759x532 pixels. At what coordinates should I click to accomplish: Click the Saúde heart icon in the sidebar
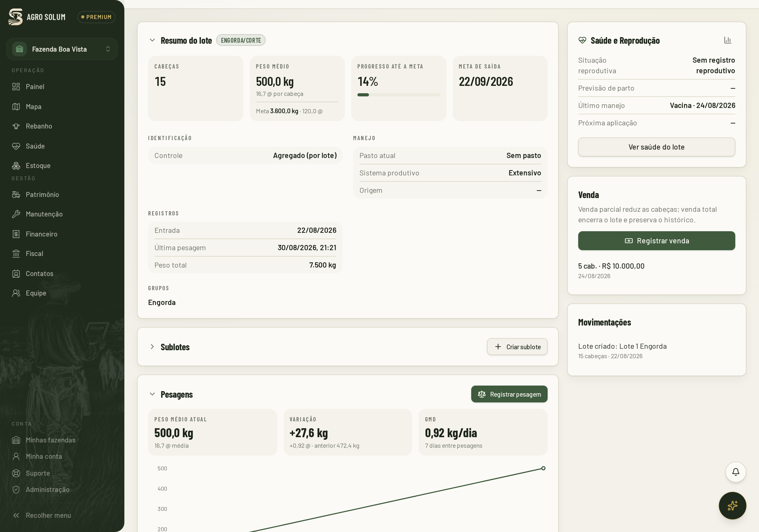point(16,146)
